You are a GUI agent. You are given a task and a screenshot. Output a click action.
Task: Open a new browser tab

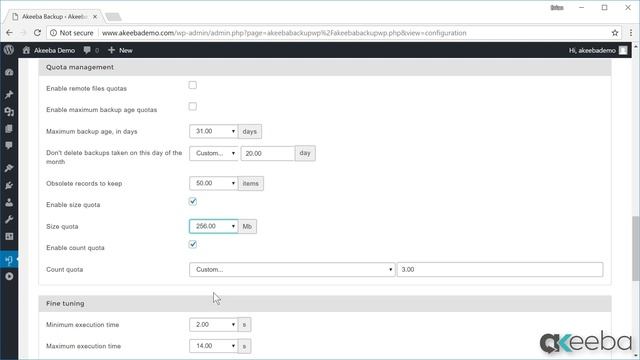point(113,17)
